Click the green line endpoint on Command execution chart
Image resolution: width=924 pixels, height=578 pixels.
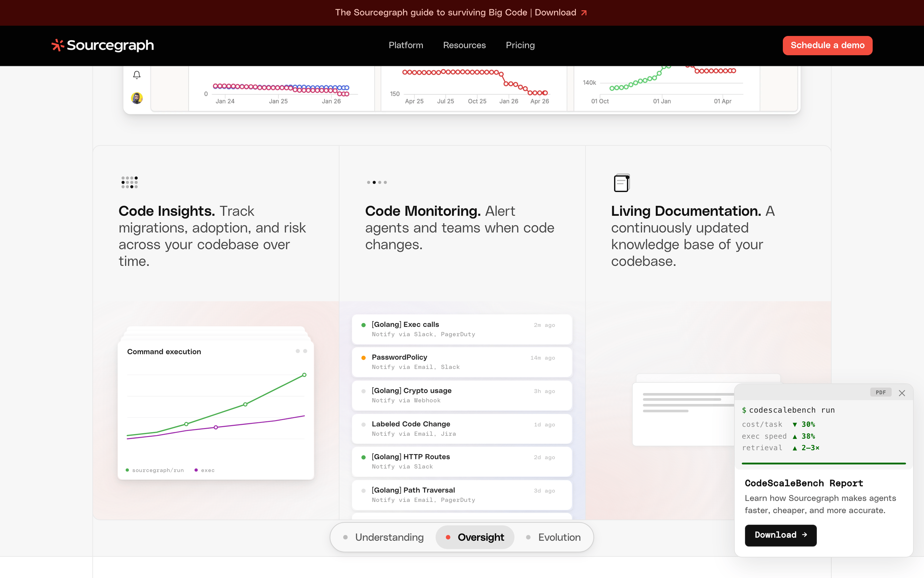click(x=304, y=375)
